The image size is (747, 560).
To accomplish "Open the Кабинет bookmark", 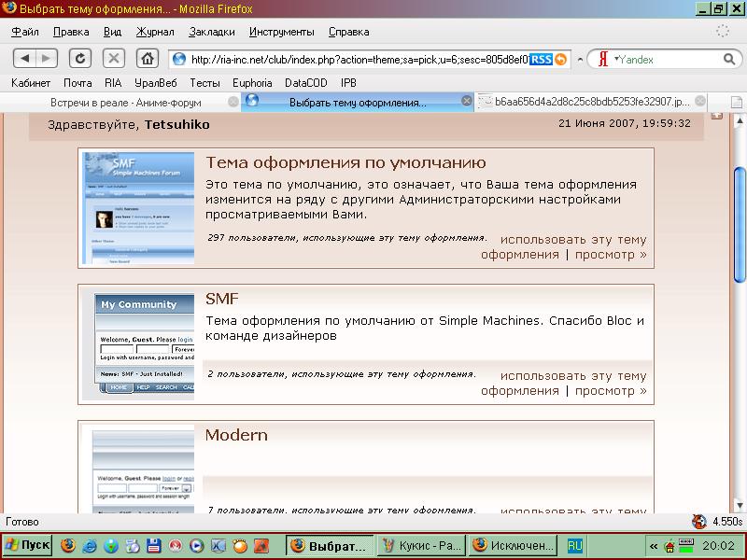I will point(31,83).
